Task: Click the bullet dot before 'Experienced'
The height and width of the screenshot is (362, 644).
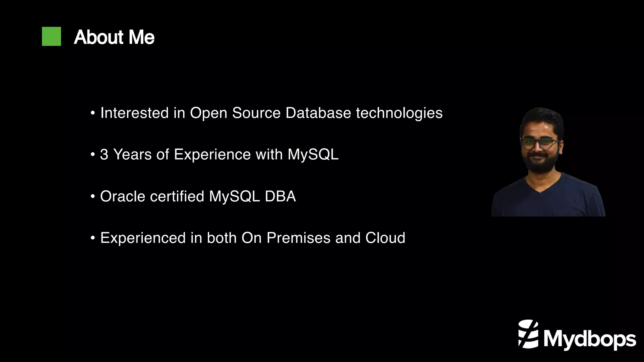Action: 92,238
